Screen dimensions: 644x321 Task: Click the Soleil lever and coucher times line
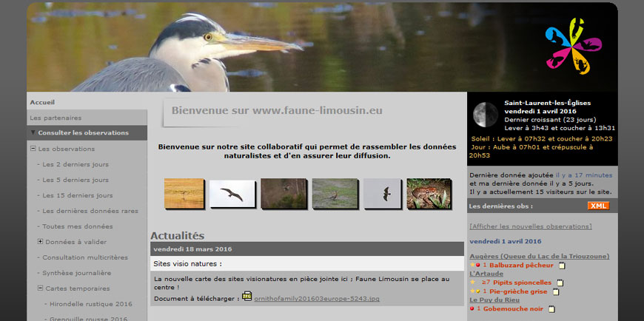(542, 139)
